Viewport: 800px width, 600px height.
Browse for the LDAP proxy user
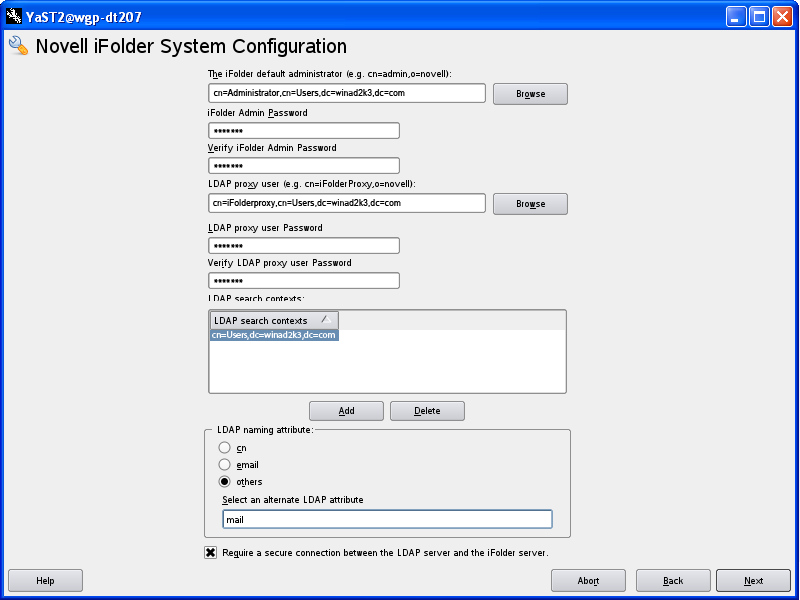point(530,204)
